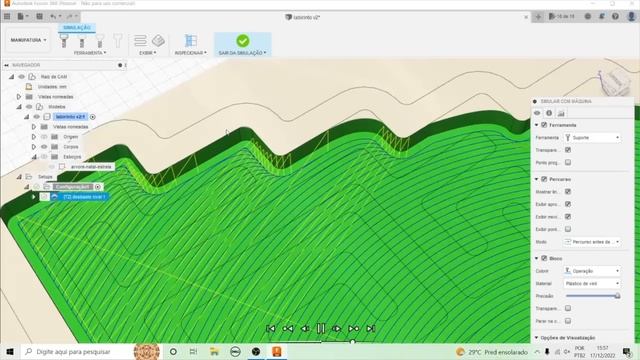
Task: Redo the last action
Action: coord(71,16)
